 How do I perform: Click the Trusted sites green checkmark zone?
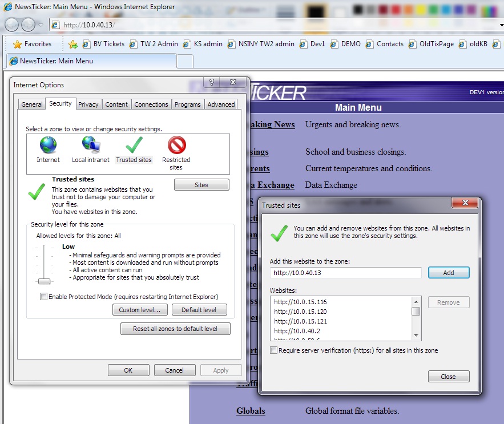click(x=134, y=146)
